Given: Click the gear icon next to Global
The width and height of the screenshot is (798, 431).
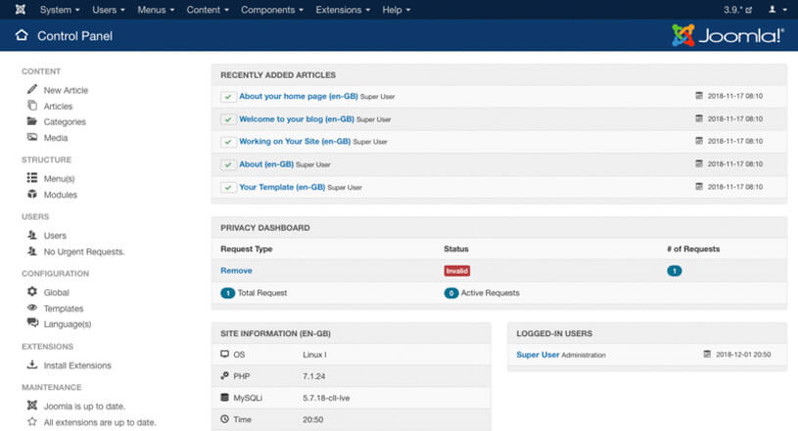Looking at the screenshot, I should point(33,292).
